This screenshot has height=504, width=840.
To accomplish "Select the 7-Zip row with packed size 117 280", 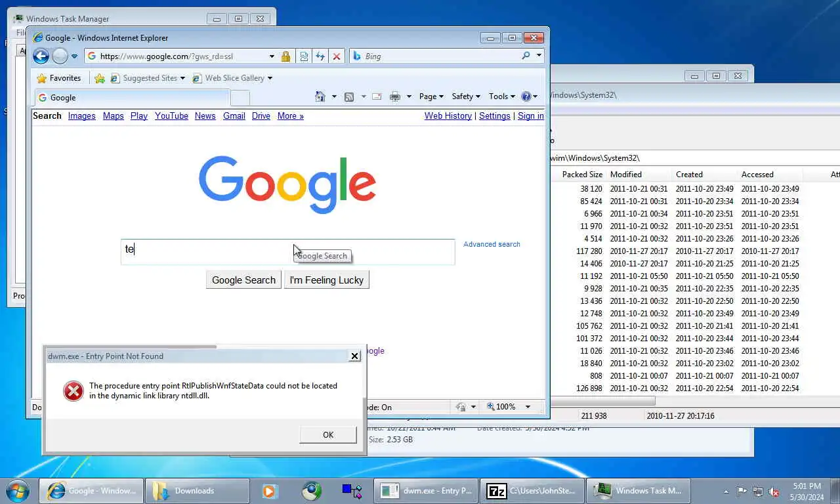I will pos(695,251).
